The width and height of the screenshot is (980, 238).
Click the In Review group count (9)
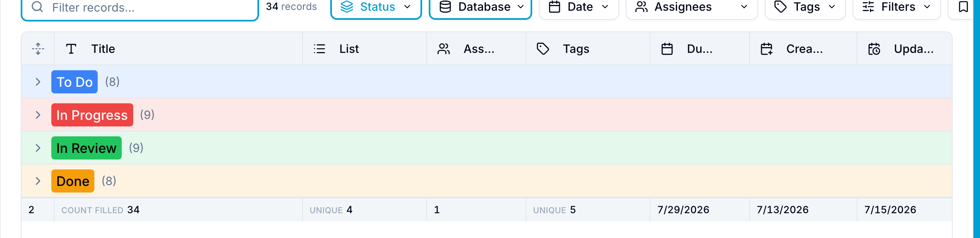pyautogui.click(x=136, y=148)
